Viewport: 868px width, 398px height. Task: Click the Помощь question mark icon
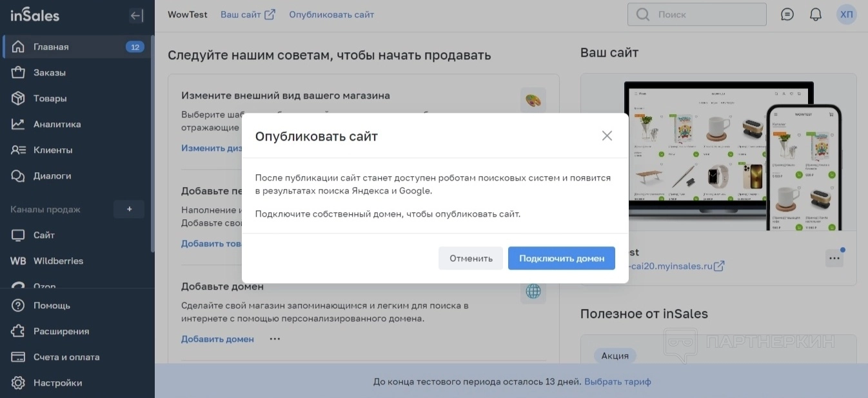[18, 305]
